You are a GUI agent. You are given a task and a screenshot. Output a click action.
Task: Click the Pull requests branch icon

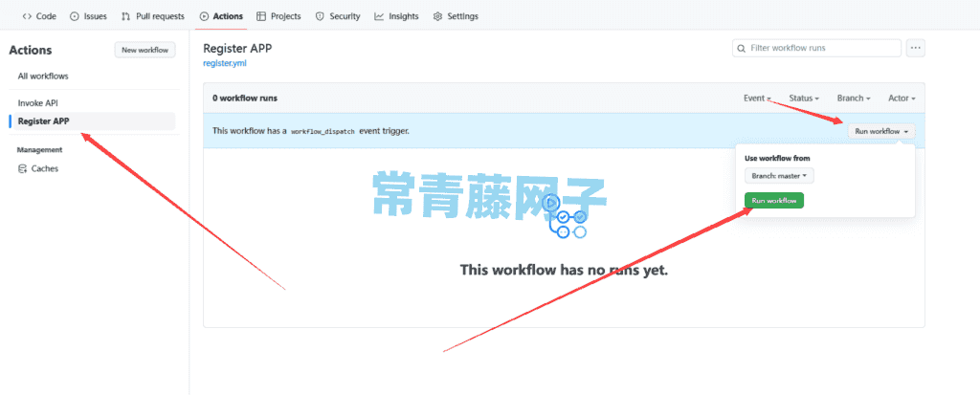coord(125,16)
